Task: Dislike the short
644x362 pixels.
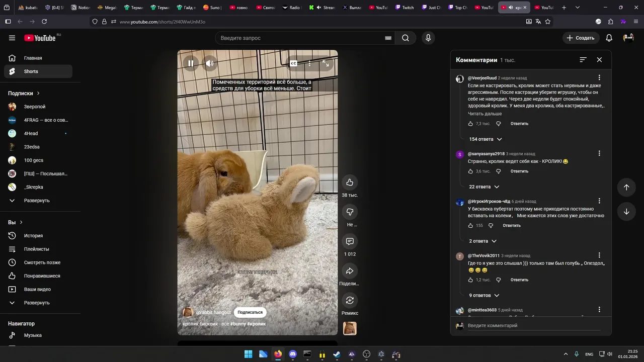Action: click(x=350, y=212)
